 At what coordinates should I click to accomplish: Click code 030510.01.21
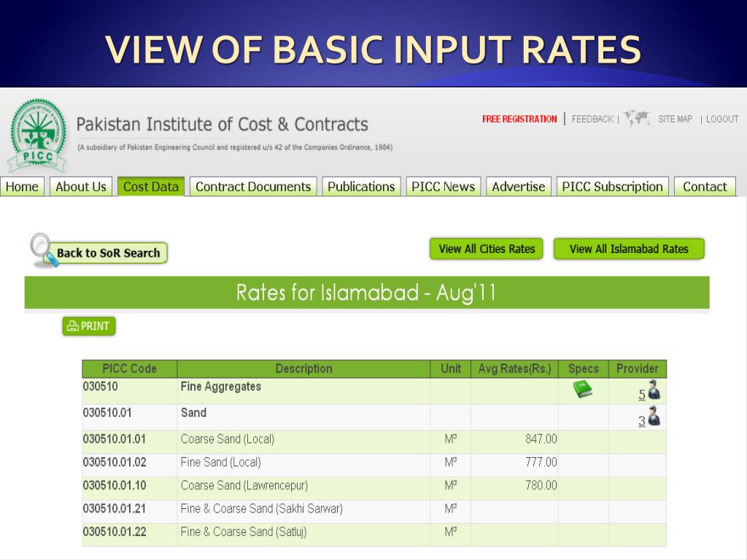[115, 508]
